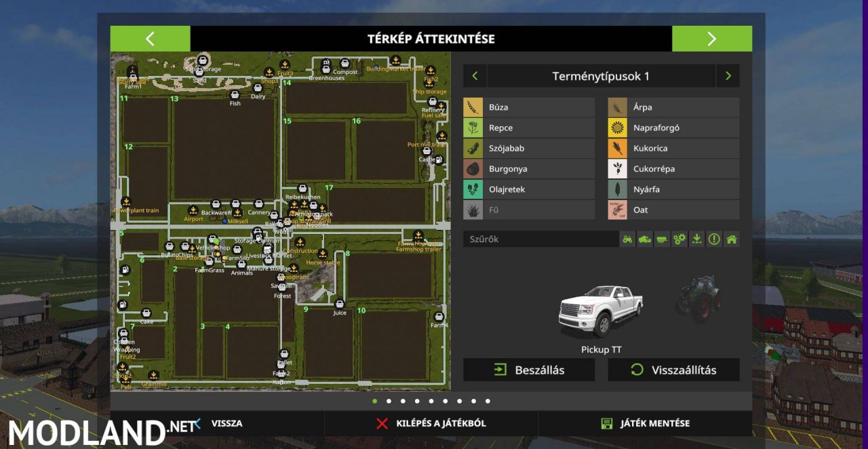The image size is (868, 449).
Task: Select the Horse stable sell point icon
Action: click(x=323, y=254)
